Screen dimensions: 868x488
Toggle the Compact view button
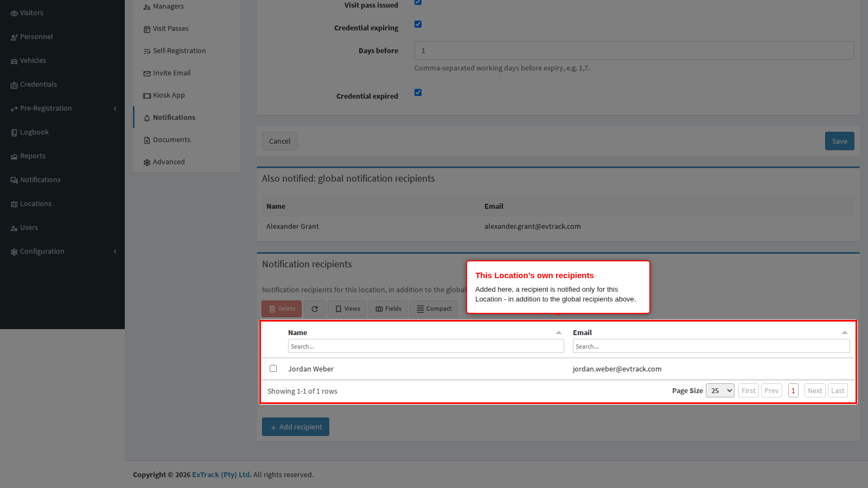pyautogui.click(x=433, y=309)
